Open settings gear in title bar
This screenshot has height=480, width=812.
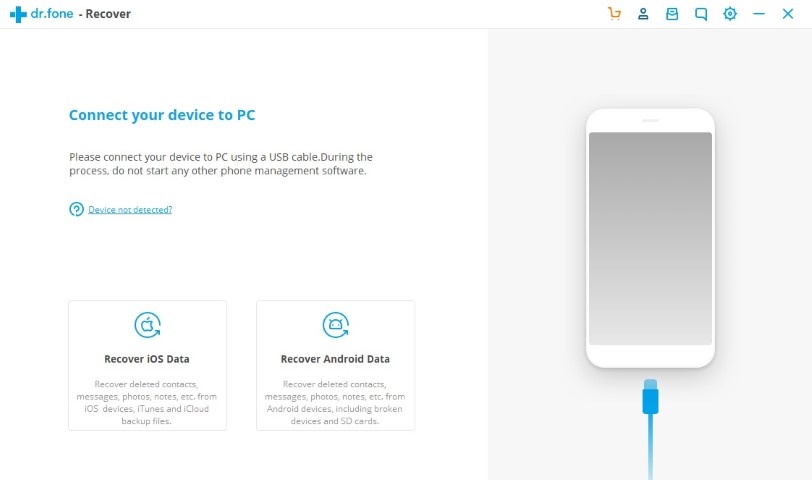[730, 14]
